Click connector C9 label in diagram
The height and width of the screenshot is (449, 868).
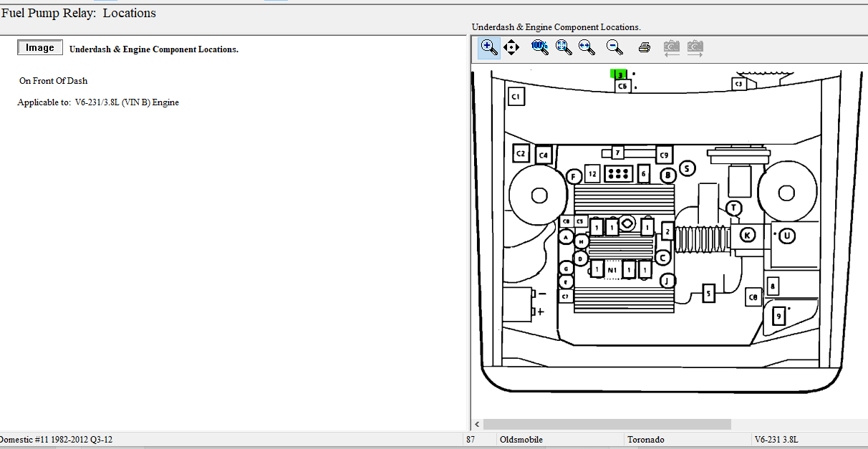664,155
